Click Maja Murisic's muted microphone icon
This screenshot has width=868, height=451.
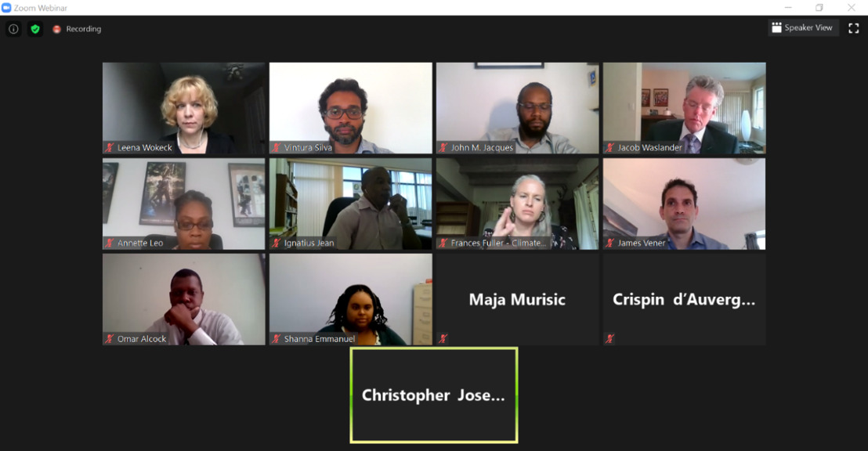pyautogui.click(x=443, y=338)
